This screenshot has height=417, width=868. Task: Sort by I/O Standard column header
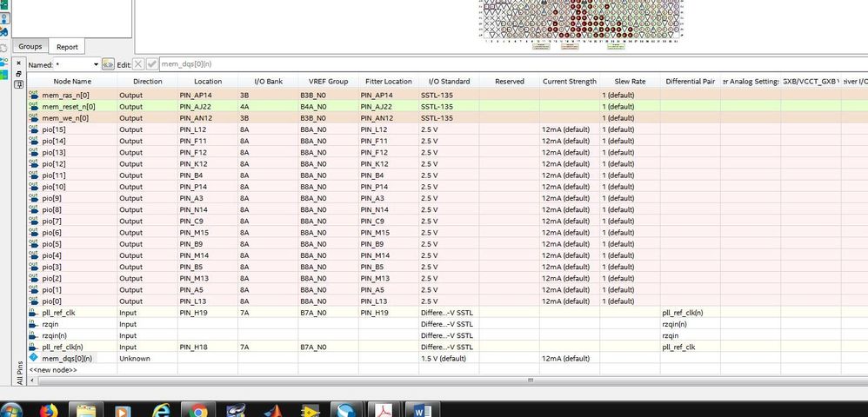[x=449, y=82]
